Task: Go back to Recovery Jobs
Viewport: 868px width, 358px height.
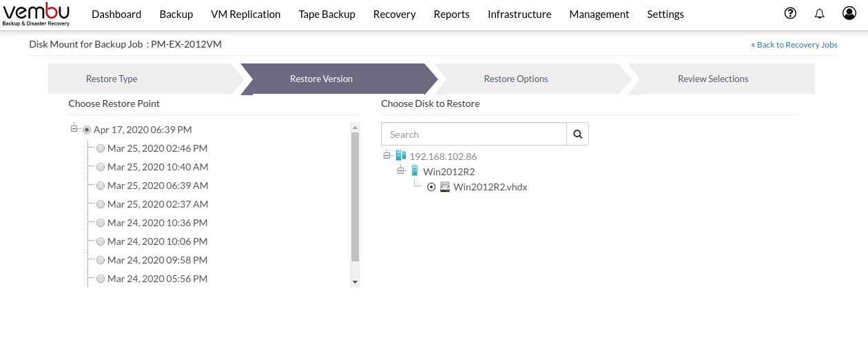Action: (x=794, y=45)
